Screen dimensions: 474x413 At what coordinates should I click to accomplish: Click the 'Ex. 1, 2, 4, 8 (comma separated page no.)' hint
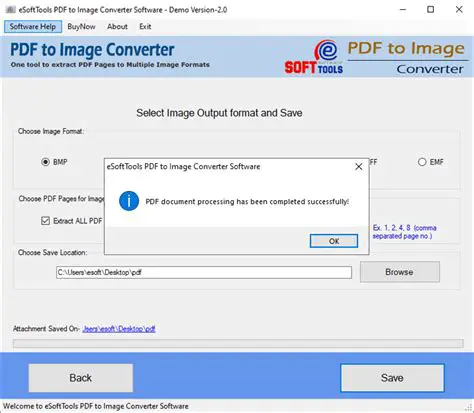[405, 232]
